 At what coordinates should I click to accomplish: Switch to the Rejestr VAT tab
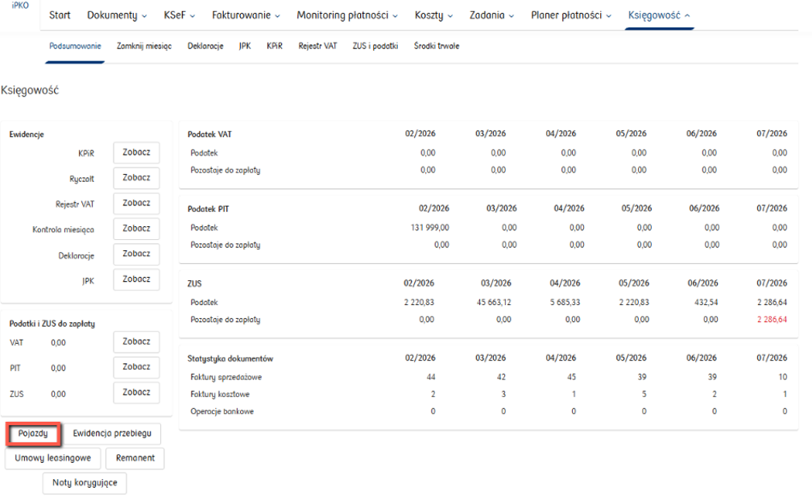[x=317, y=46]
